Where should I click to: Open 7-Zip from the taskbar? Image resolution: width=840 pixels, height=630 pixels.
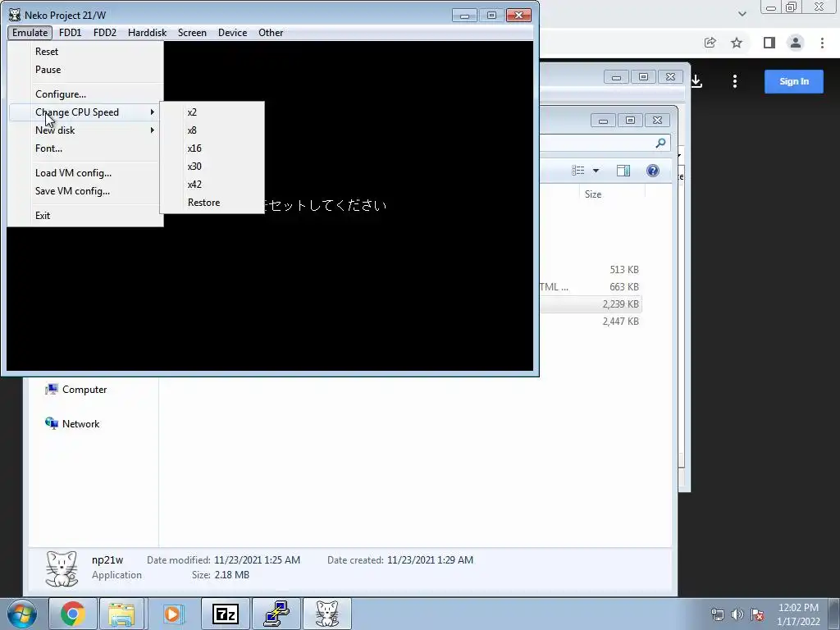[x=225, y=614]
